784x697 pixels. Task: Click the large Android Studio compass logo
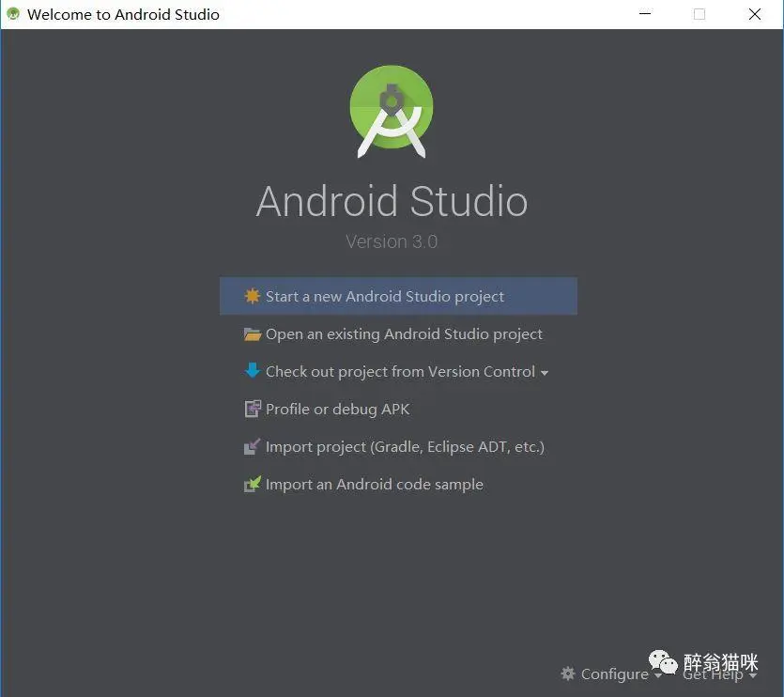pos(392,111)
